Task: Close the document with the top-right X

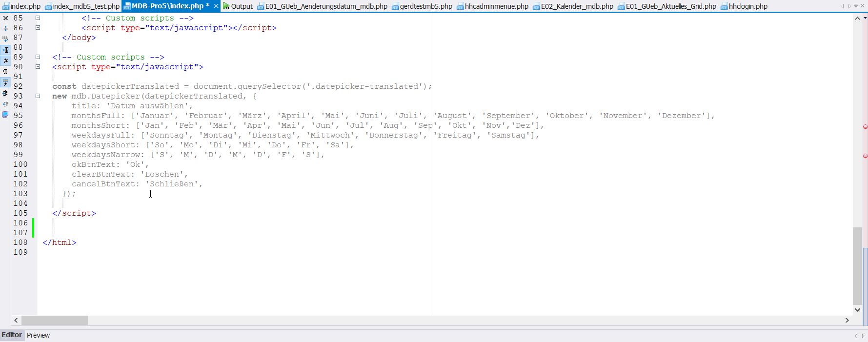Action: 863,6
